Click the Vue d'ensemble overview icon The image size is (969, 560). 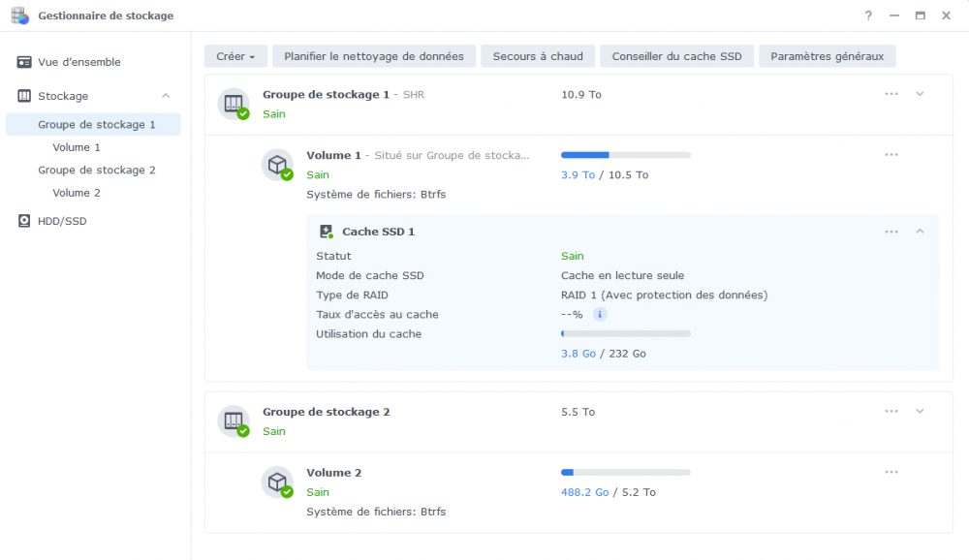point(24,62)
